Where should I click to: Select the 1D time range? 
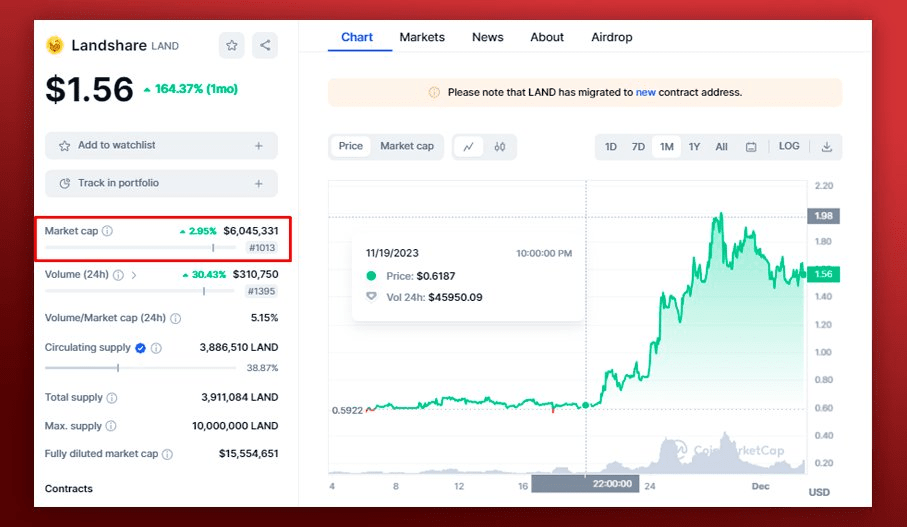tap(611, 147)
